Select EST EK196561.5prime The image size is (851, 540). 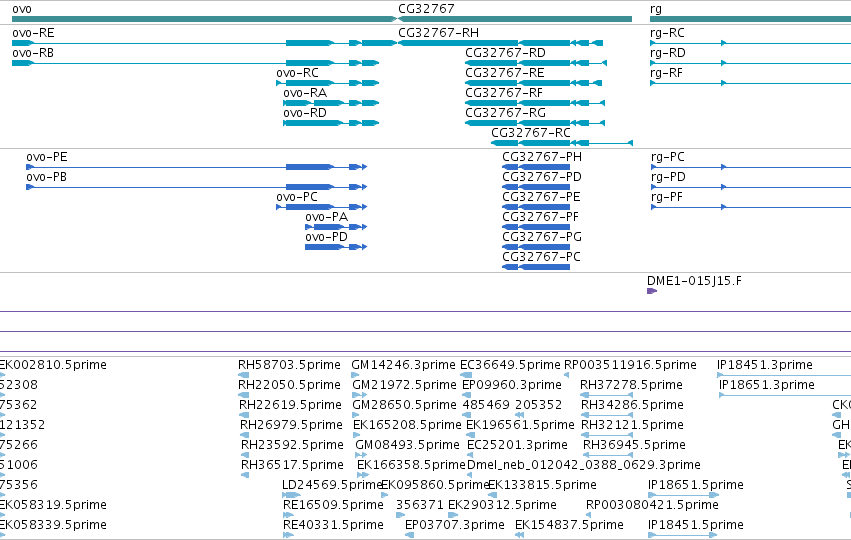tap(520, 425)
